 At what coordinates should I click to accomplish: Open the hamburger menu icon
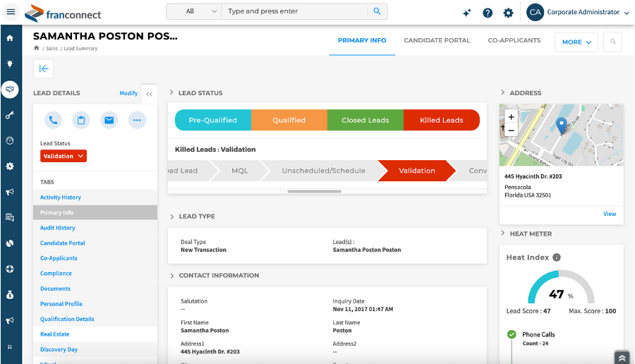[11, 12]
